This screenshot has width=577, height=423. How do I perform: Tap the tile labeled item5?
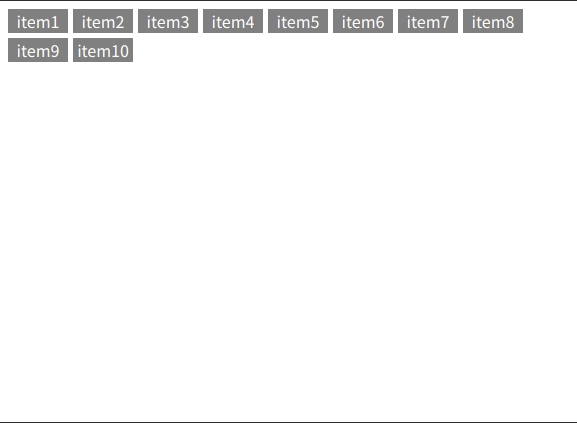(298, 21)
